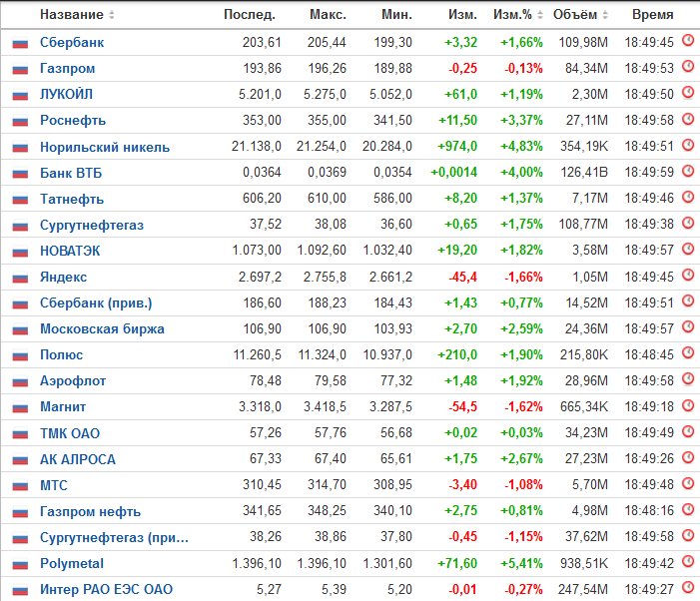Open the НОВАТЭК stock link
This screenshot has height=601, width=700.
70,251
